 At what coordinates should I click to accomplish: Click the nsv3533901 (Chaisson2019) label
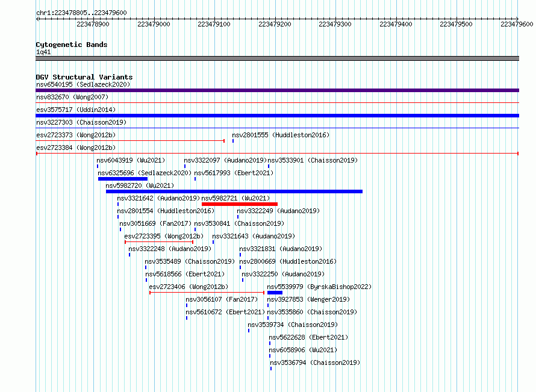[x=313, y=160]
